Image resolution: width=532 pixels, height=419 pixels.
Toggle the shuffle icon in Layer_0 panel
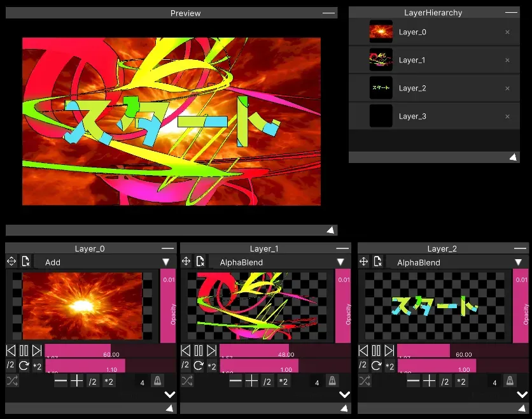pyautogui.click(x=11, y=381)
